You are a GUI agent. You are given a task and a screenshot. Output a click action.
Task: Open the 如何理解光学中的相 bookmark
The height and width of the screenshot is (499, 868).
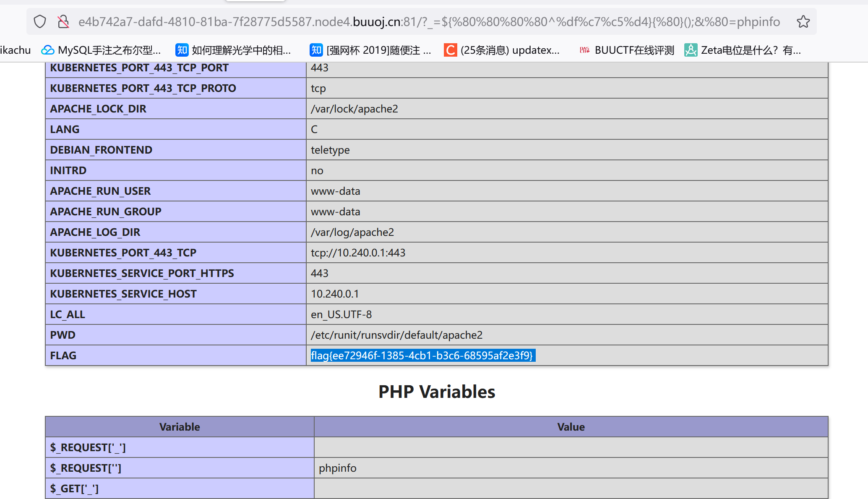pyautogui.click(x=233, y=50)
